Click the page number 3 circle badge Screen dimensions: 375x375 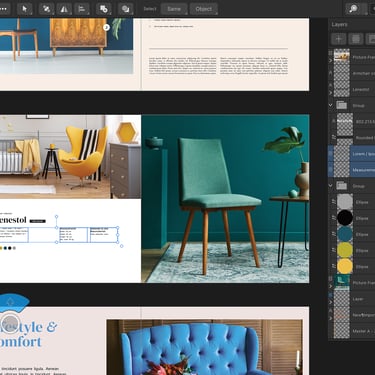[x=106, y=27]
